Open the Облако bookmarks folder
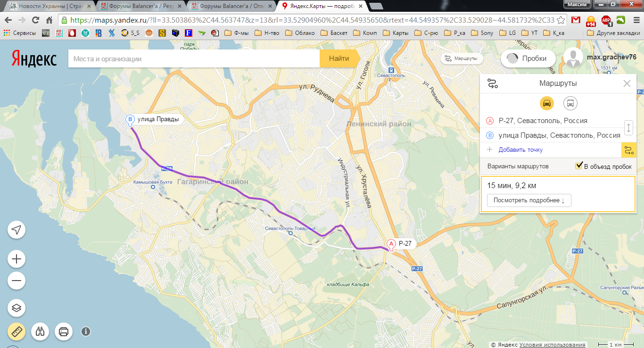 click(299, 33)
